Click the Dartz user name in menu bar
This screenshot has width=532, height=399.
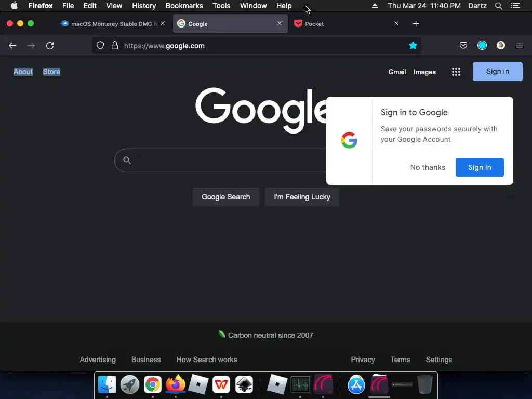click(x=477, y=6)
